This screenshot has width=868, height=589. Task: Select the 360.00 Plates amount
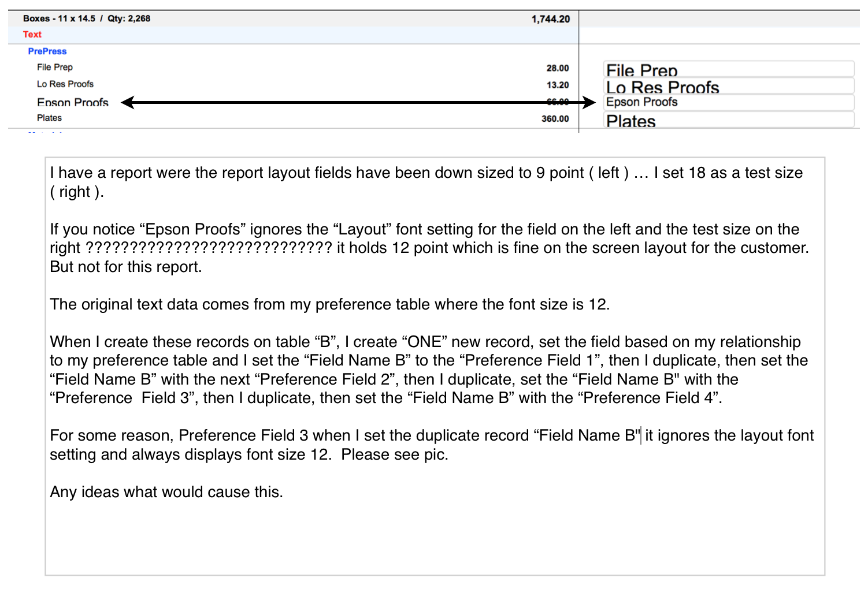pos(555,119)
